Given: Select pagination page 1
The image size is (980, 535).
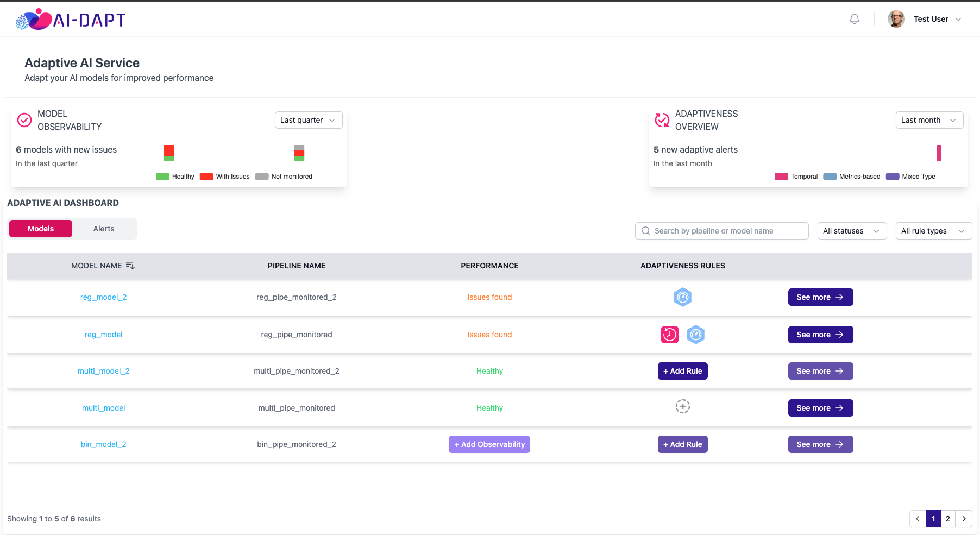Looking at the screenshot, I should [x=933, y=519].
